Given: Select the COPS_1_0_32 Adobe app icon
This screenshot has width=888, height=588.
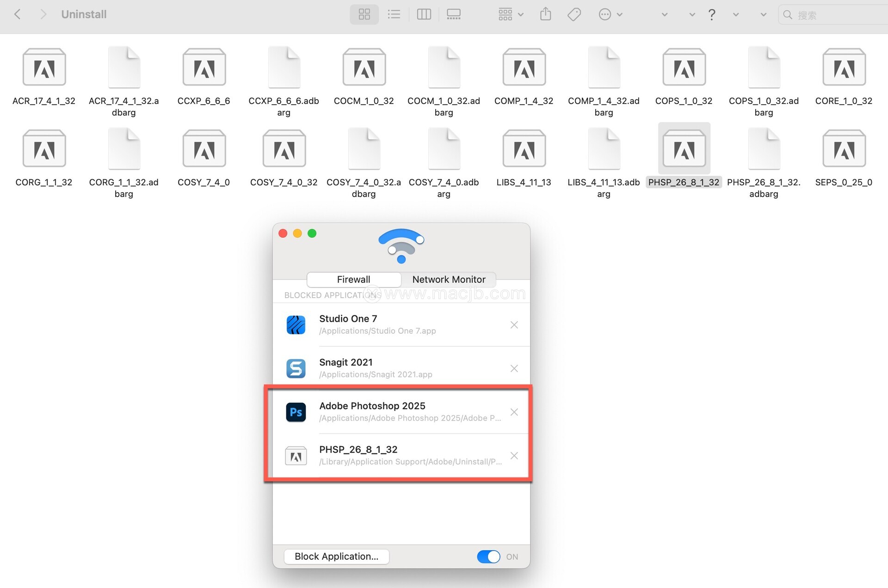Looking at the screenshot, I should [x=684, y=67].
